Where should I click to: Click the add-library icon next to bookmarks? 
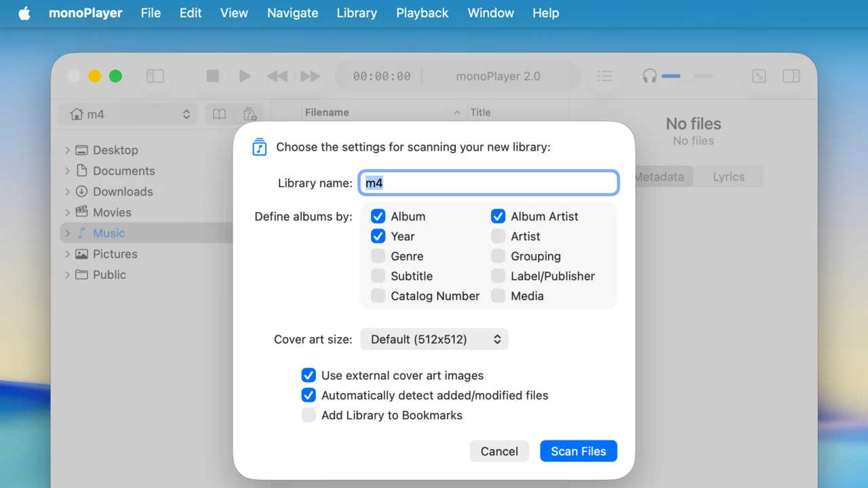(249, 113)
